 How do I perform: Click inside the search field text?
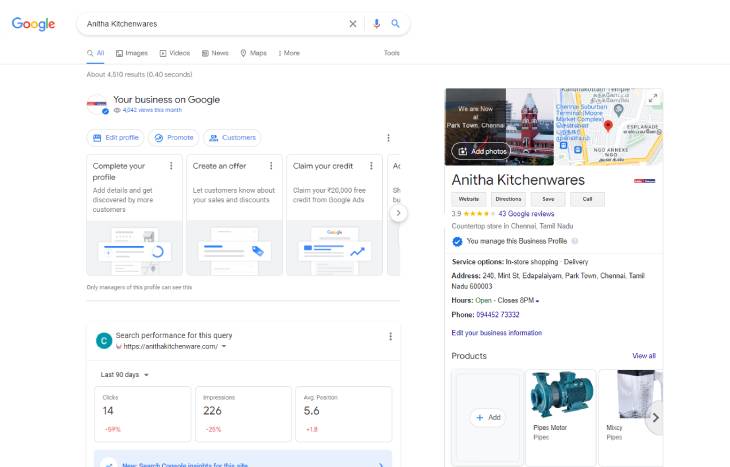pyautogui.click(x=122, y=24)
